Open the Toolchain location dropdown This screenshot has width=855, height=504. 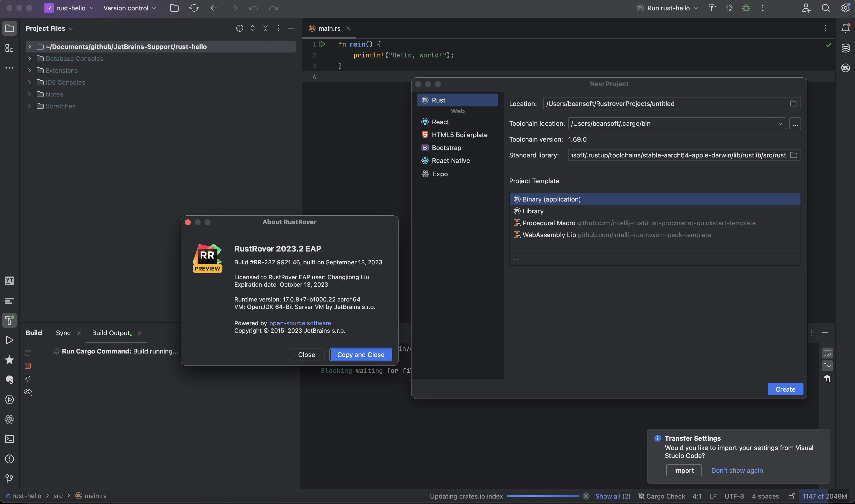click(780, 123)
